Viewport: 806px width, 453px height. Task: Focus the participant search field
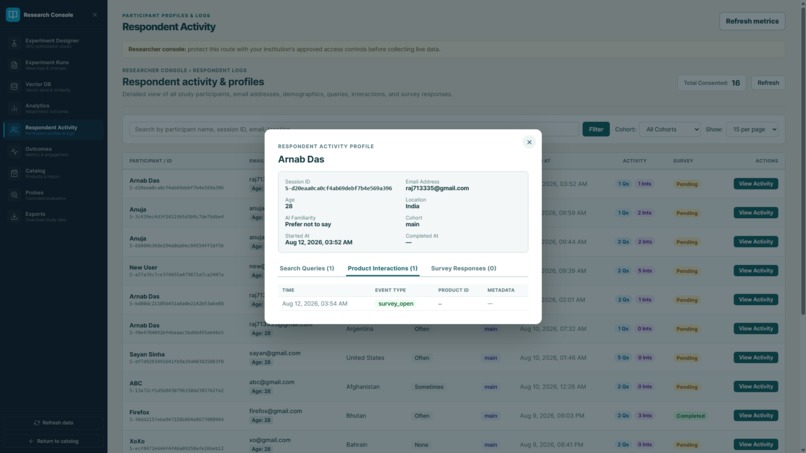point(354,129)
